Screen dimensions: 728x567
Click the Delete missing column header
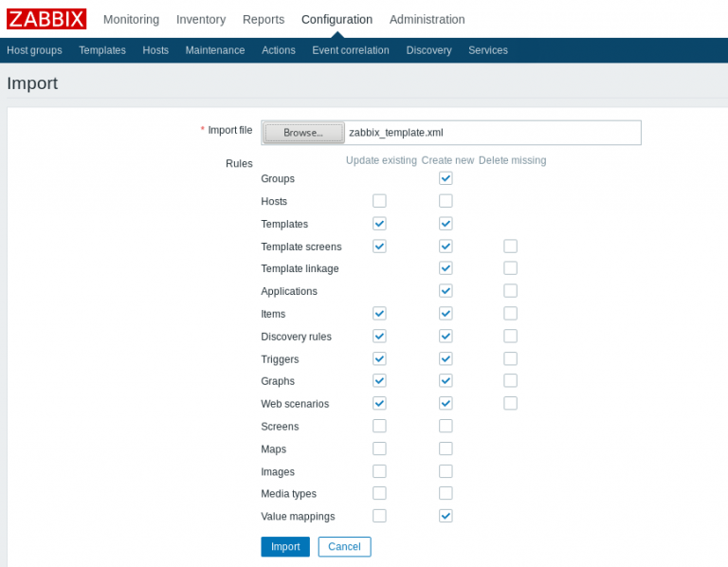pyautogui.click(x=512, y=160)
